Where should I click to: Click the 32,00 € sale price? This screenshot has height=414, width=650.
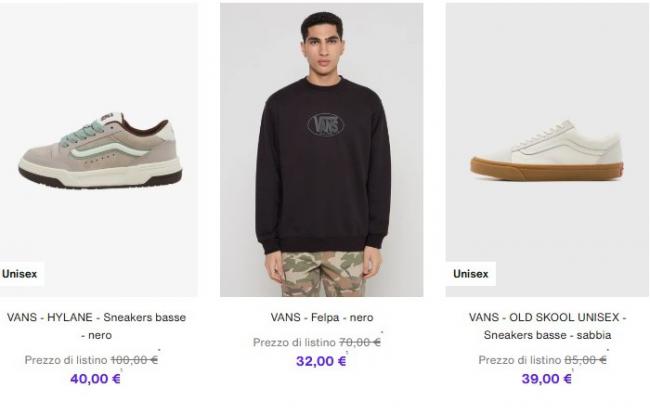(321, 361)
